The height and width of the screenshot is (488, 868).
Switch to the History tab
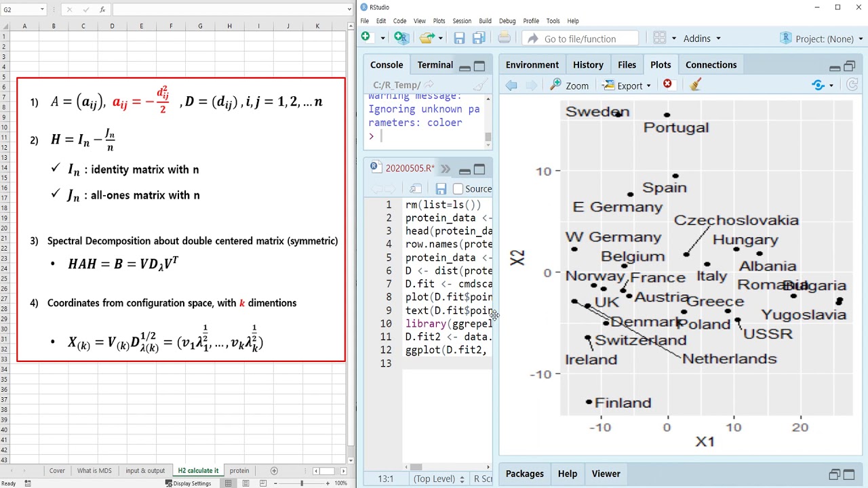(588, 65)
